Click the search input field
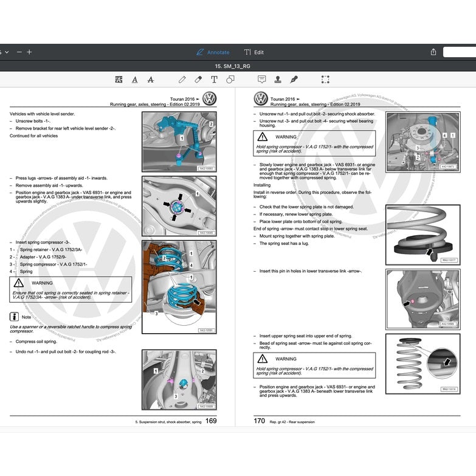The height and width of the screenshot is (476, 476). (x=460, y=52)
